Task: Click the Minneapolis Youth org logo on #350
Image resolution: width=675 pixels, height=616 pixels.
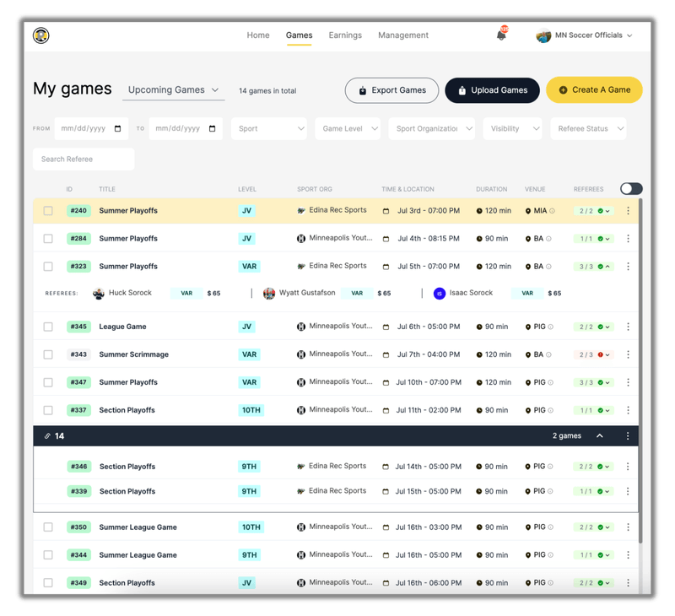Action: click(x=301, y=527)
